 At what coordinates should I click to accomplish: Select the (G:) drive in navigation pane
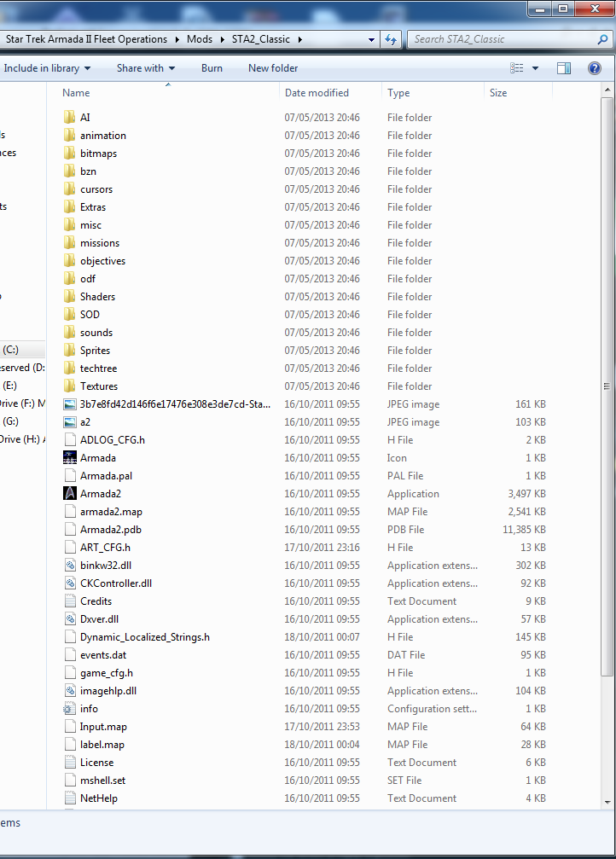pyautogui.click(x=10, y=421)
